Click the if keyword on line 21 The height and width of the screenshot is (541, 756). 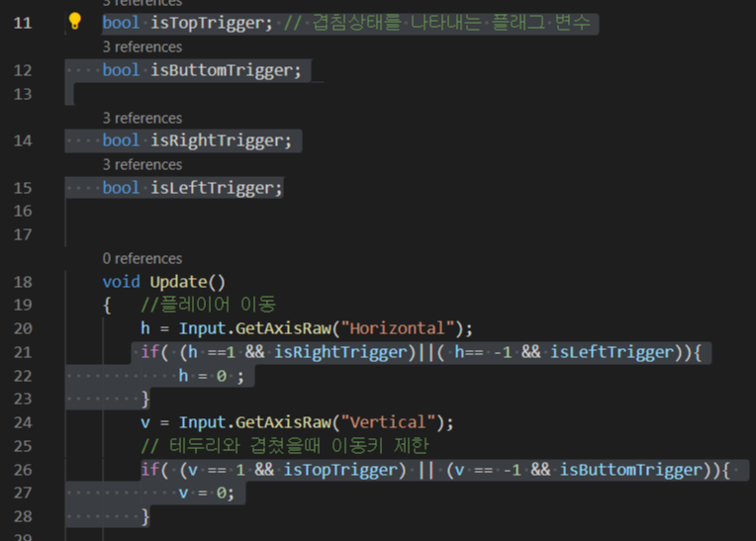coord(149,352)
